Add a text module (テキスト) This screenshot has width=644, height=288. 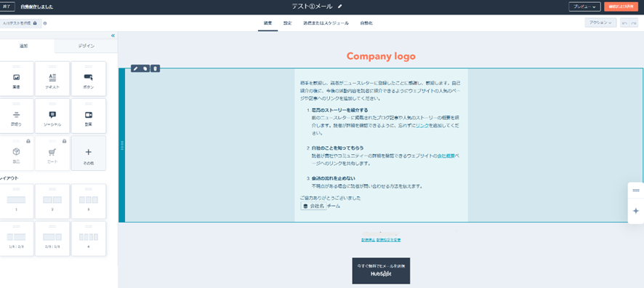(52, 79)
